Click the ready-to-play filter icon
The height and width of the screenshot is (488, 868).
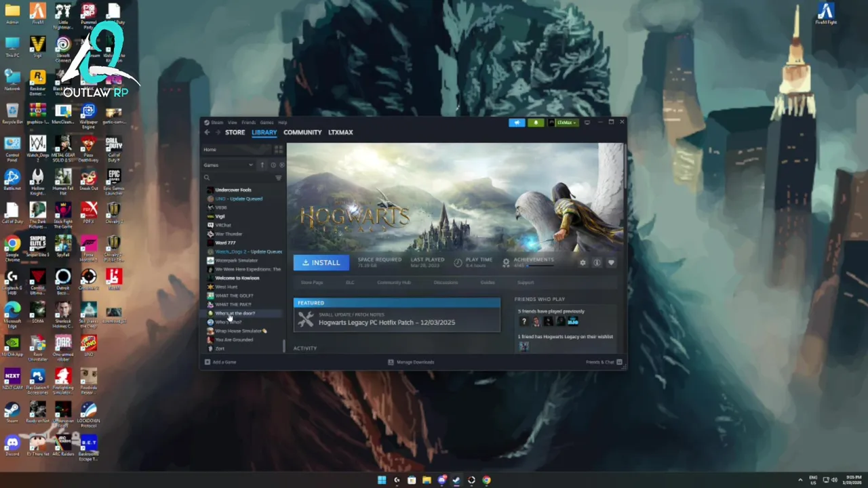[282, 165]
